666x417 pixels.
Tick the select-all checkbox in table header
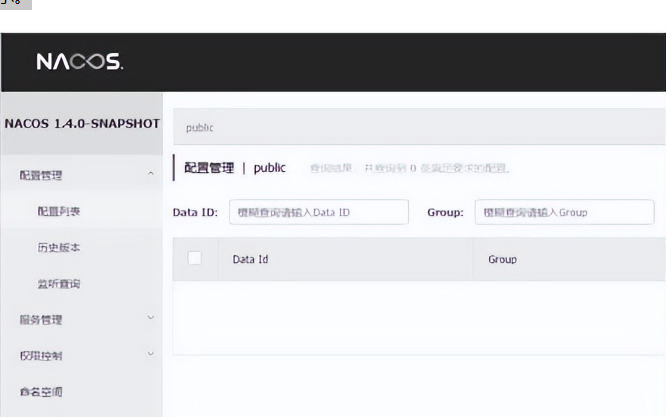[195, 258]
